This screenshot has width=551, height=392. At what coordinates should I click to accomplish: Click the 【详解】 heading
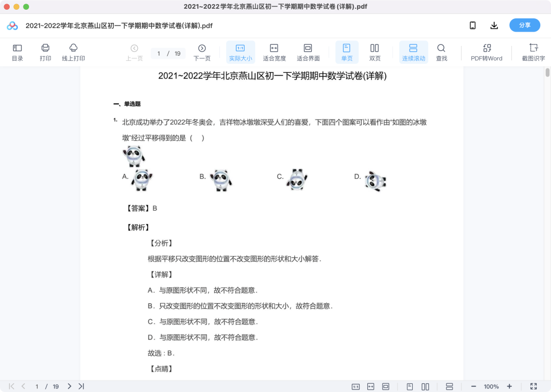[161, 275]
